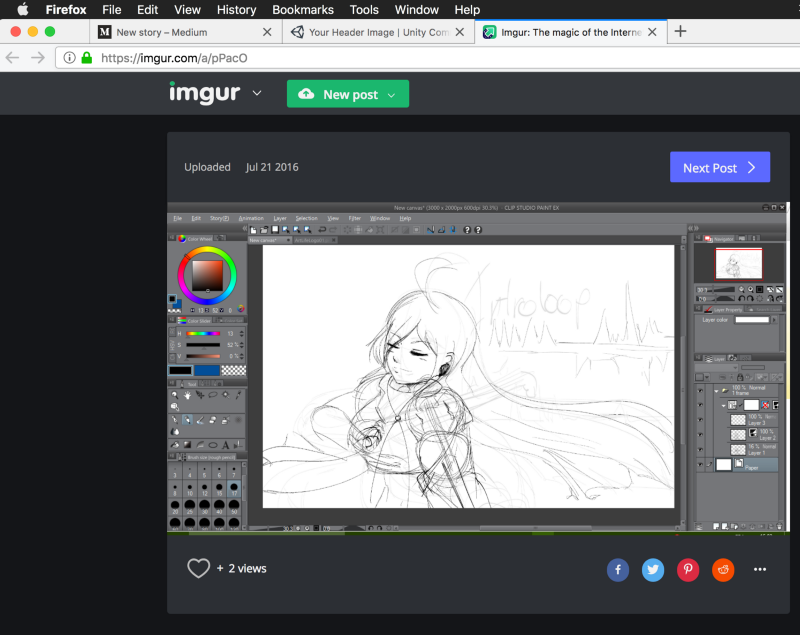
Task: Click the Navigator thumbnail in Clip Studio image
Action: [738, 263]
